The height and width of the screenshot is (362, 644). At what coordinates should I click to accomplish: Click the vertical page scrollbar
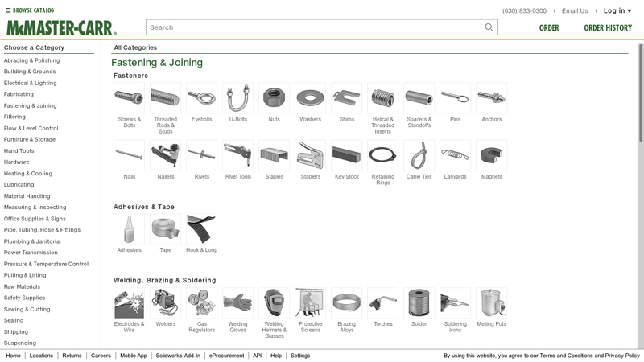point(640,93)
